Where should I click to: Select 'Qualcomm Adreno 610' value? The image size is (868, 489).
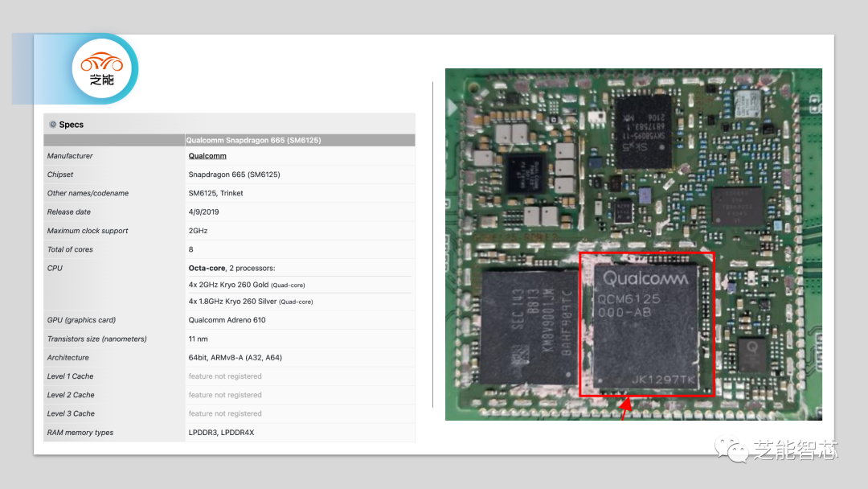(227, 320)
